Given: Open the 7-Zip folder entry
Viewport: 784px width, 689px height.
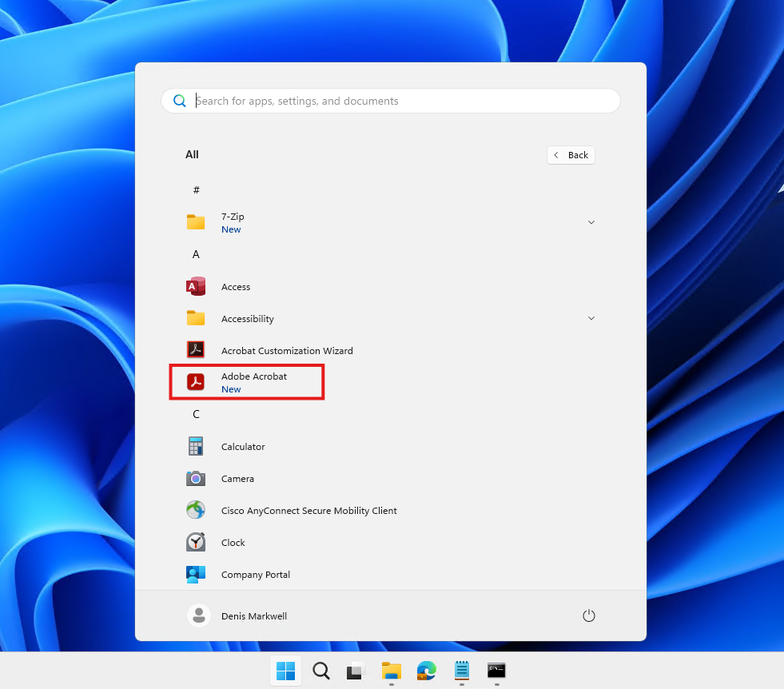Looking at the screenshot, I should tap(232, 222).
